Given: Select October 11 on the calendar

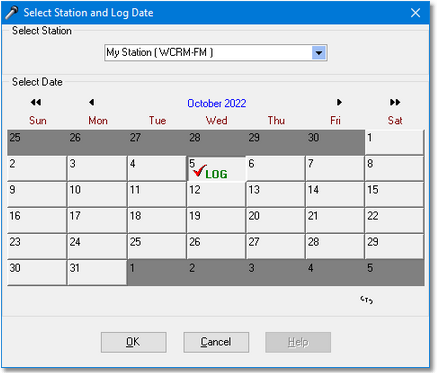Looking at the screenshot, I should tap(157, 194).
